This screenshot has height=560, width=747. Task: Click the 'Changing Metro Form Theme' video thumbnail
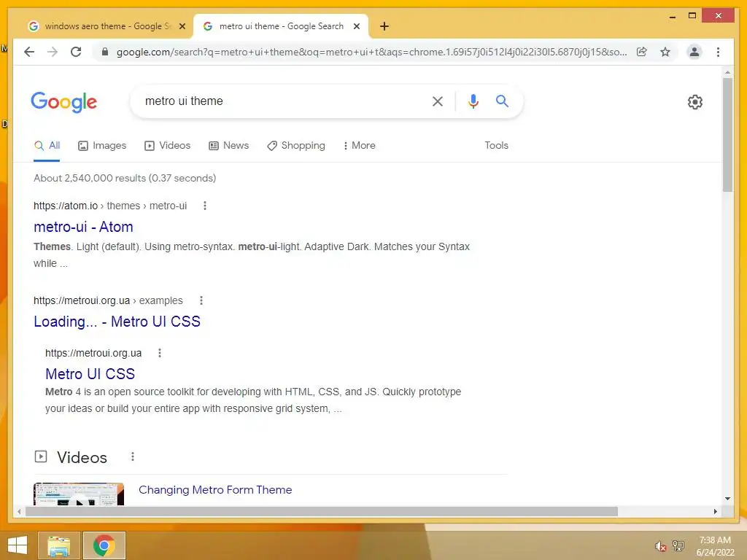(79, 494)
